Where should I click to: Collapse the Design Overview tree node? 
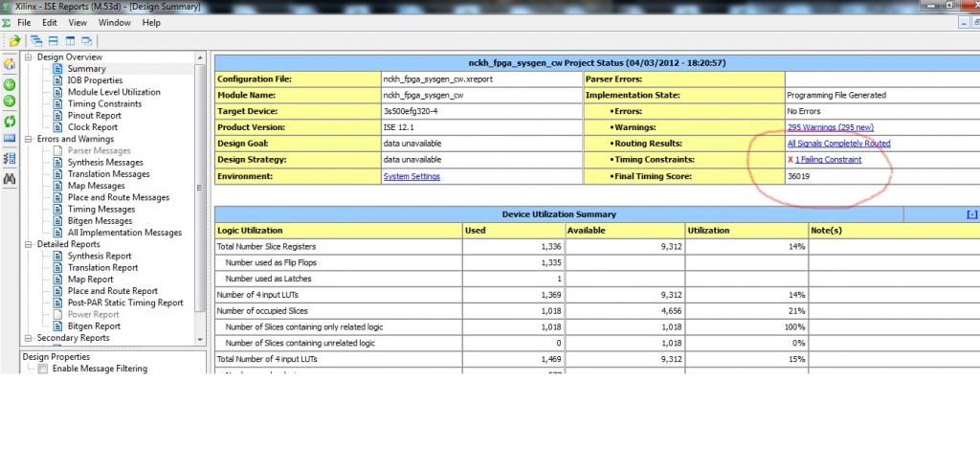coord(28,56)
